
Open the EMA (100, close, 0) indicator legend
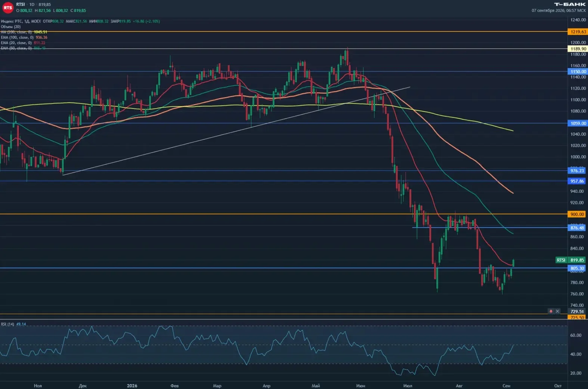coord(17,37)
